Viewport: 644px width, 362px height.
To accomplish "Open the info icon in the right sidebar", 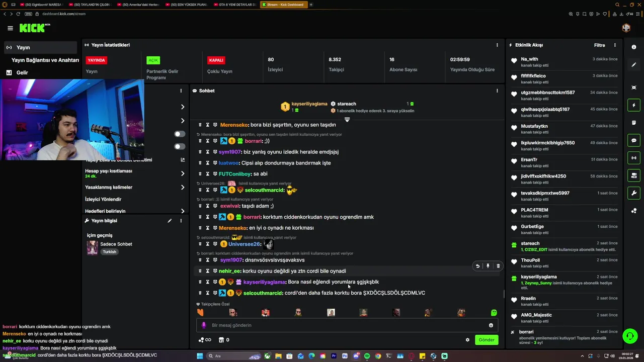I will coord(634,47).
